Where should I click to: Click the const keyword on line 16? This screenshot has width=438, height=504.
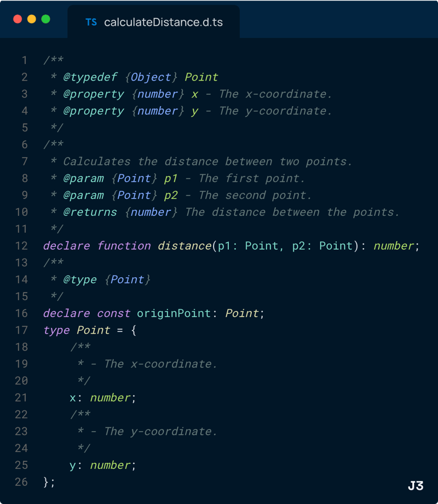(x=113, y=313)
